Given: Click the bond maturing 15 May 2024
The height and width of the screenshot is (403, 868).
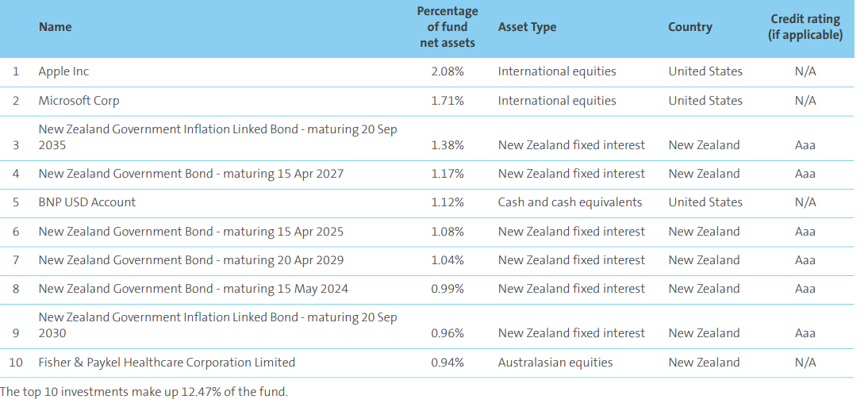Looking at the screenshot, I should pos(193,289).
